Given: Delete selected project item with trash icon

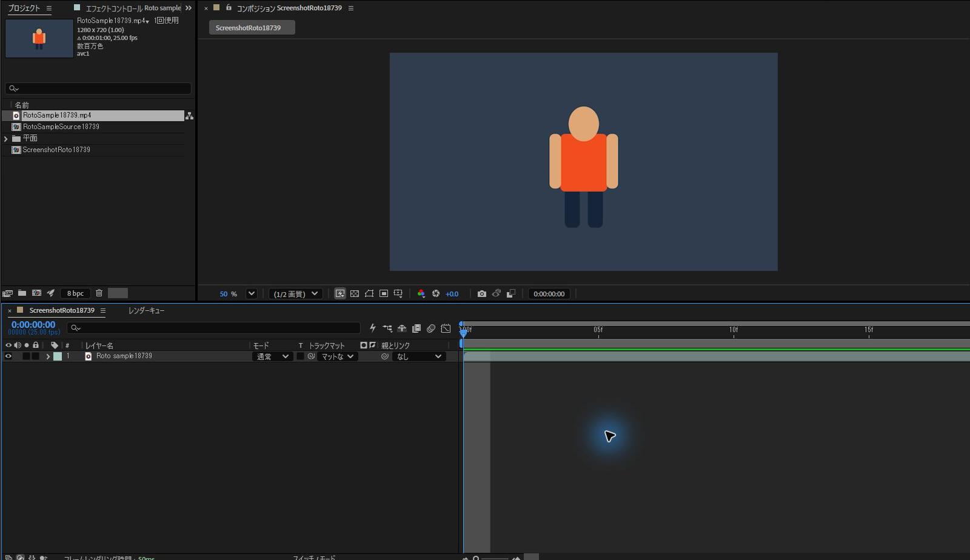Looking at the screenshot, I should 99,293.
